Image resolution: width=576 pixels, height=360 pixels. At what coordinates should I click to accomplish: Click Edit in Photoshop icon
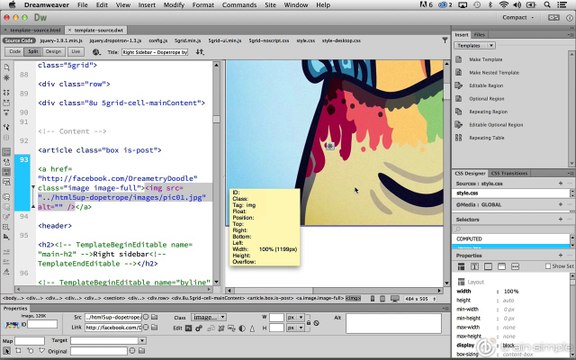(188, 328)
